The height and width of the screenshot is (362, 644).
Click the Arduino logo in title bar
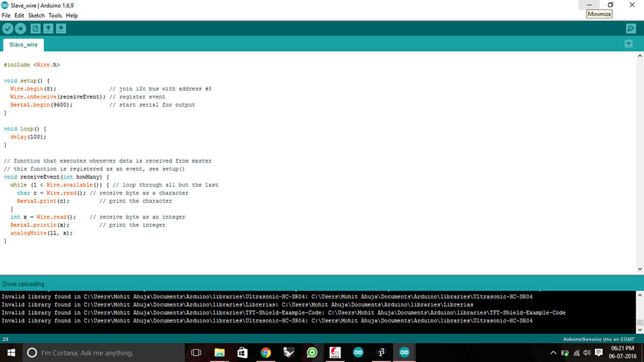4,5
